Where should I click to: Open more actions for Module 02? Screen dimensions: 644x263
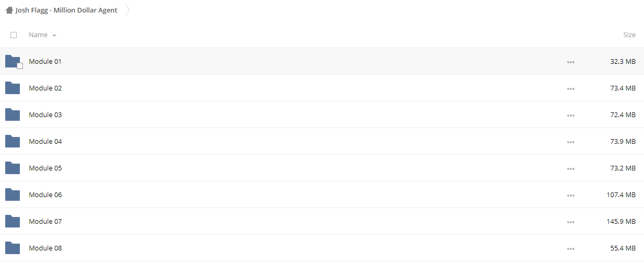click(570, 88)
